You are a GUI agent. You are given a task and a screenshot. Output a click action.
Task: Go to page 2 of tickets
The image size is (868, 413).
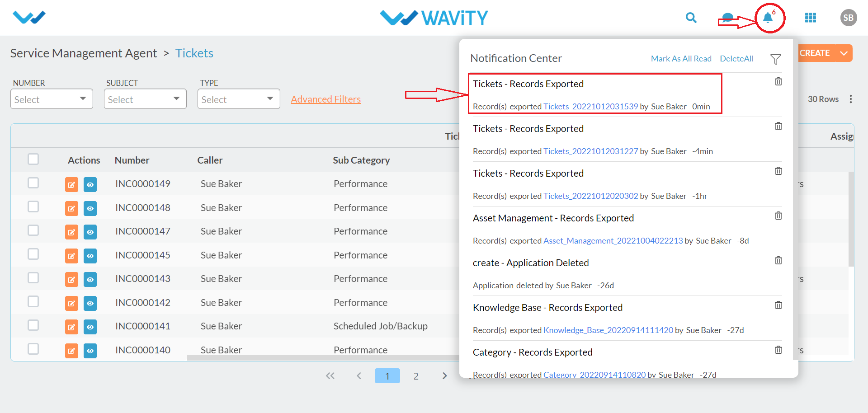click(x=416, y=376)
